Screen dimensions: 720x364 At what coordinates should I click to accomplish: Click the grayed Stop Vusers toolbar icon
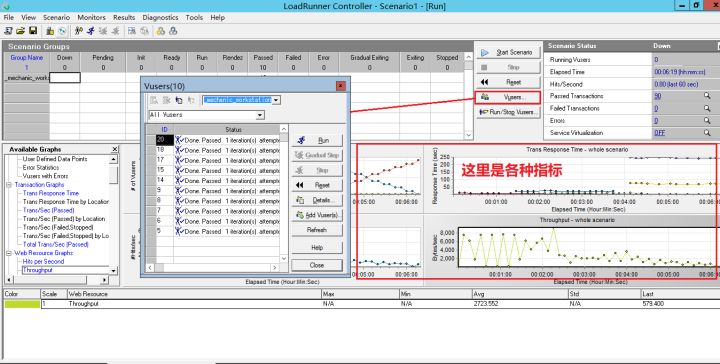point(115,31)
